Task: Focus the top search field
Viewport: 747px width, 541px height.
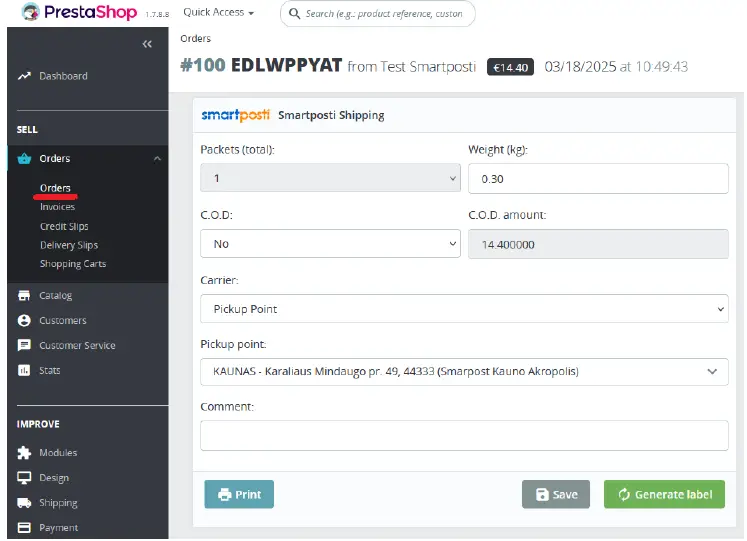Action: [378, 13]
